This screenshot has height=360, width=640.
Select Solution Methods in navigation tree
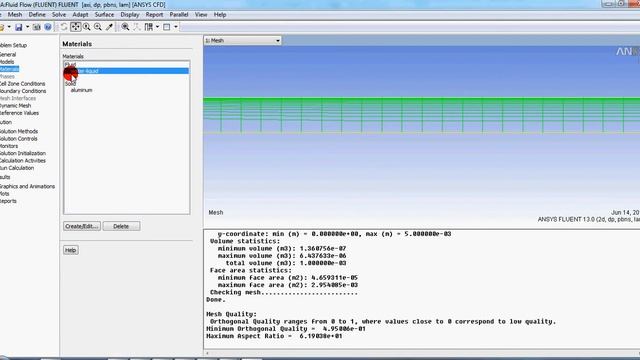tap(19, 131)
